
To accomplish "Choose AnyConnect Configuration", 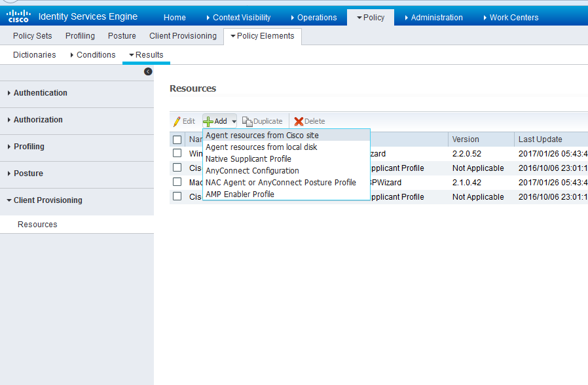I will (286, 171).
